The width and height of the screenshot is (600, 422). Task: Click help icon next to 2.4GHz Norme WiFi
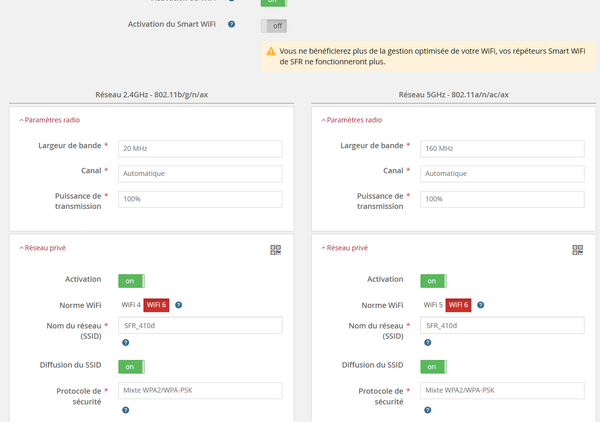click(x=178, y=305)
